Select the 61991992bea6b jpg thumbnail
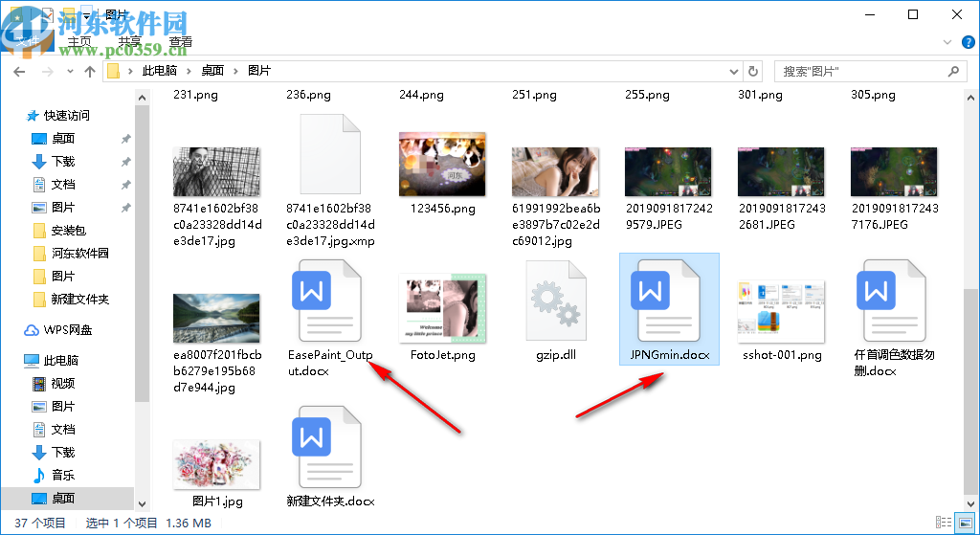The image size is (980, 535). 556,172
